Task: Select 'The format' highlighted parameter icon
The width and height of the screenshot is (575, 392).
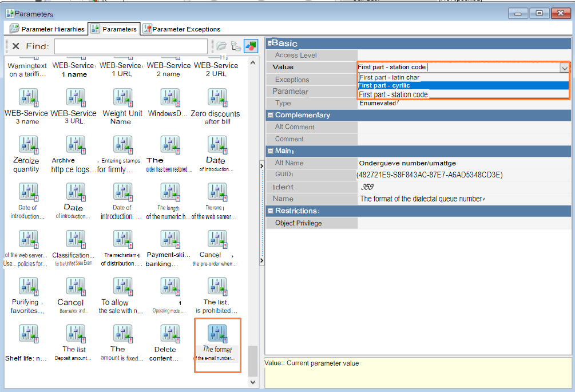Action: [217, 334]
